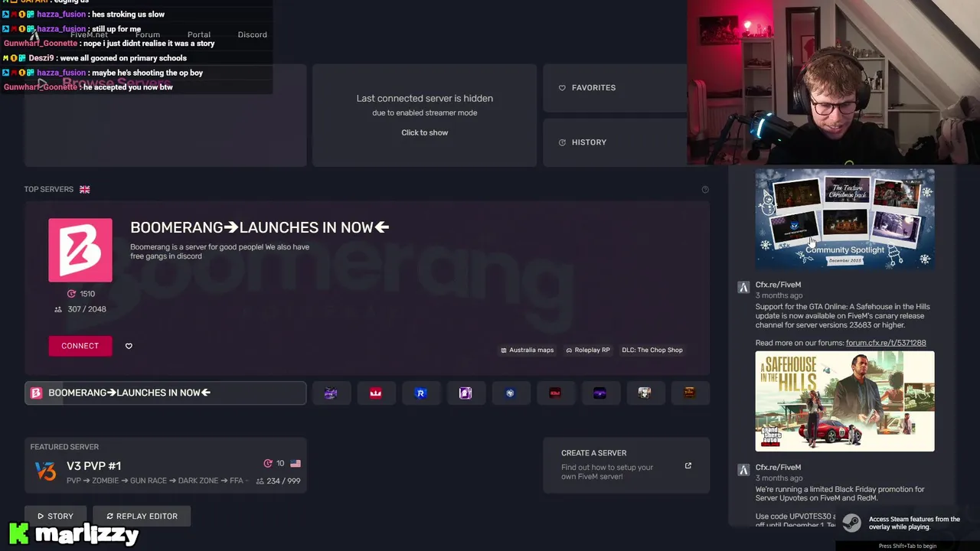
Task: Open Create a Server guide
Action: [x=626, y=465]
